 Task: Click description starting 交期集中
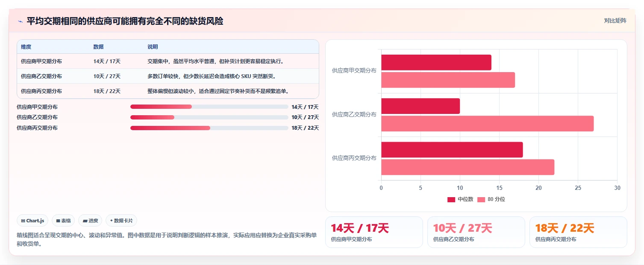pyautogui.click(x=216, y=61)
